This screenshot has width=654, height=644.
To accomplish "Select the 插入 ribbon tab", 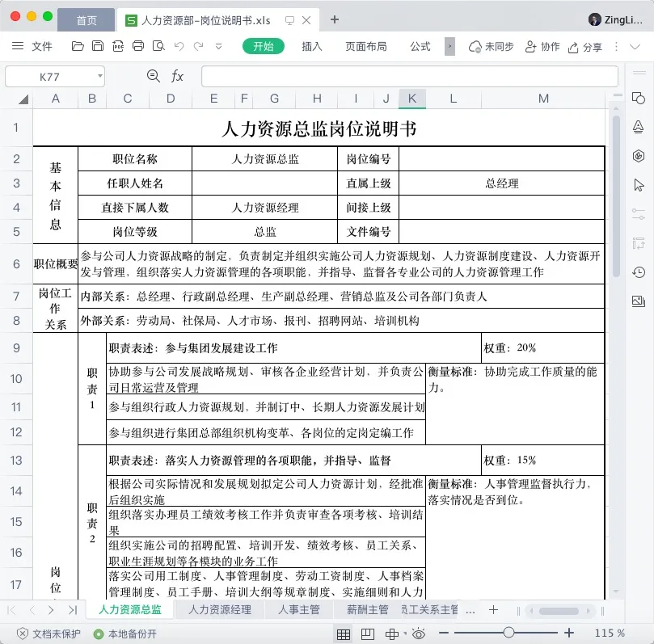I will click(312, 46).
